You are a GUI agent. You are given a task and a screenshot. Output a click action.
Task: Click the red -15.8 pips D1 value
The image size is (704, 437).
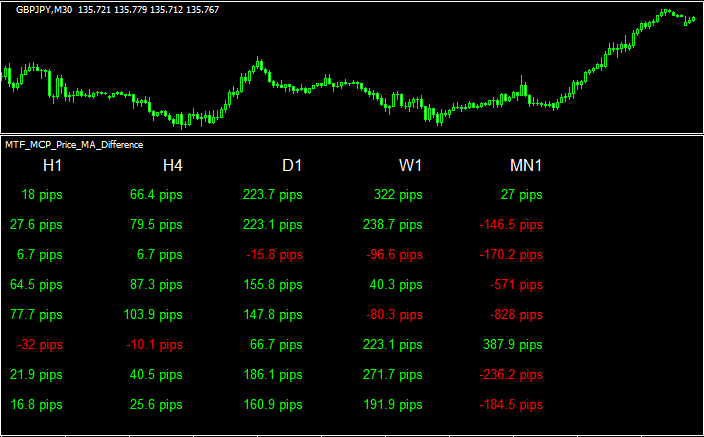pyautogui.click(x=275, y=255)
